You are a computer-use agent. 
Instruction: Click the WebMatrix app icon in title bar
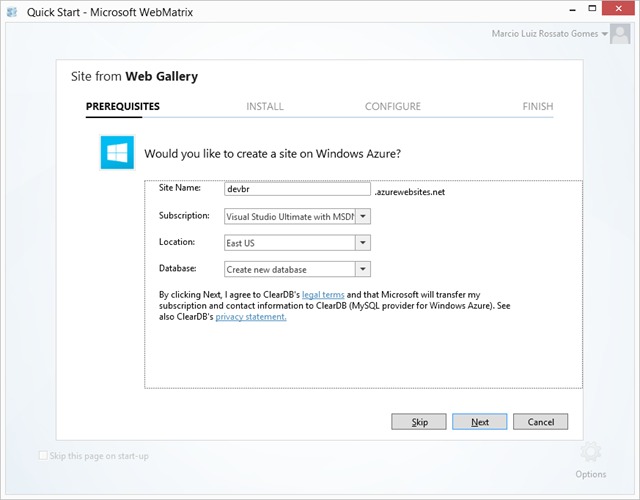[x=12, y=12]
